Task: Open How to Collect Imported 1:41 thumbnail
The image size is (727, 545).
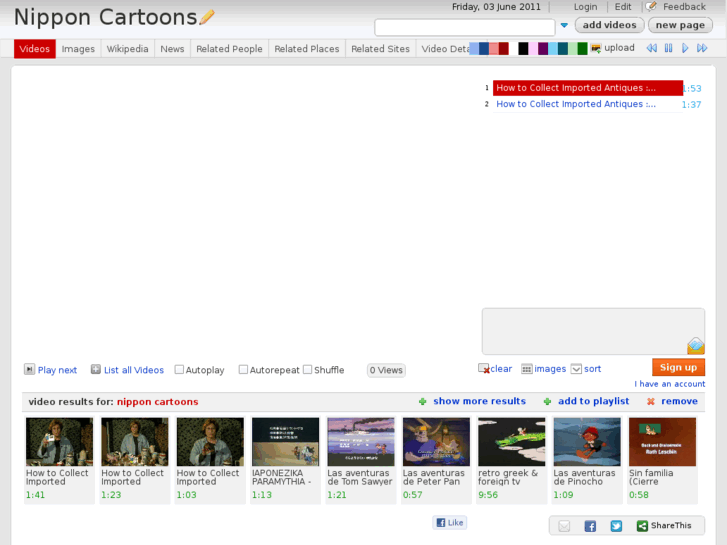Action: pos(59,442)
